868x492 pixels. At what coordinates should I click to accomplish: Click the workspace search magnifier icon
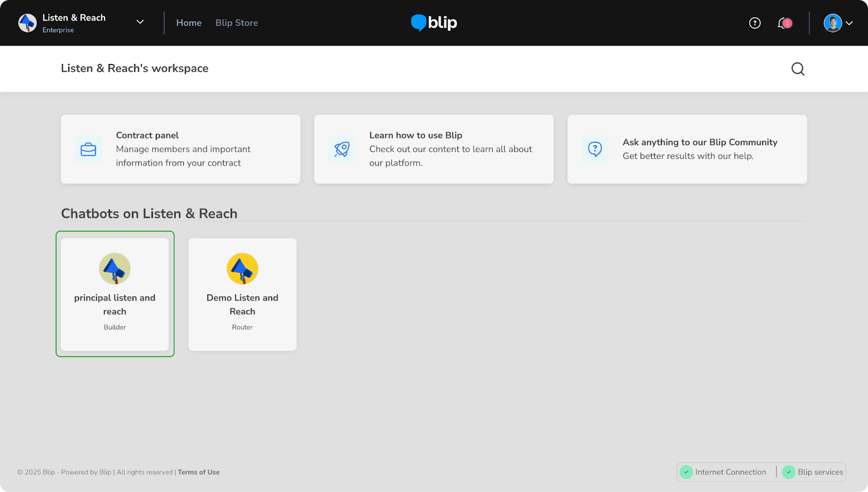797,69
